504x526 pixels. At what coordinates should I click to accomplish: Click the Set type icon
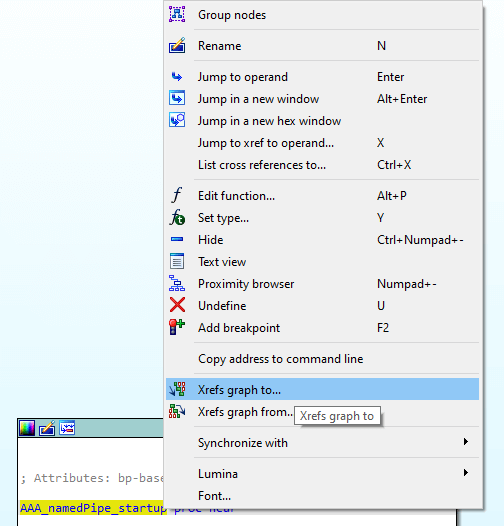(177, 217)
